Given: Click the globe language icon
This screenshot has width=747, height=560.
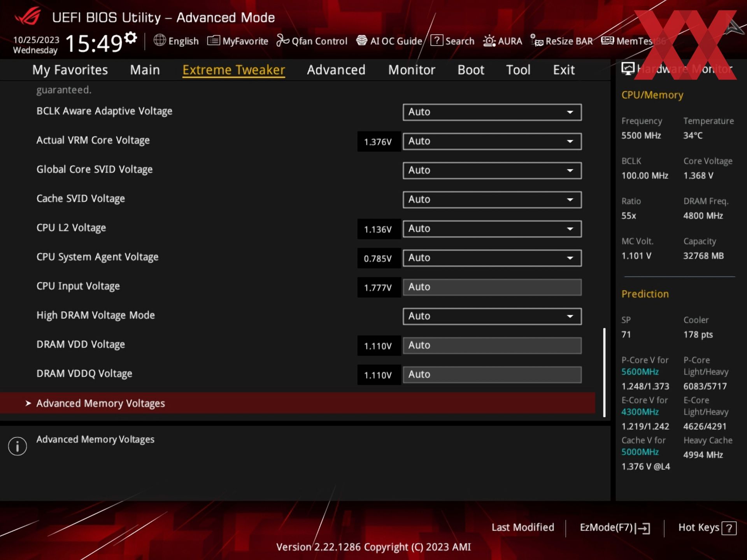Looking at the screenshot, I should (160, 40).
